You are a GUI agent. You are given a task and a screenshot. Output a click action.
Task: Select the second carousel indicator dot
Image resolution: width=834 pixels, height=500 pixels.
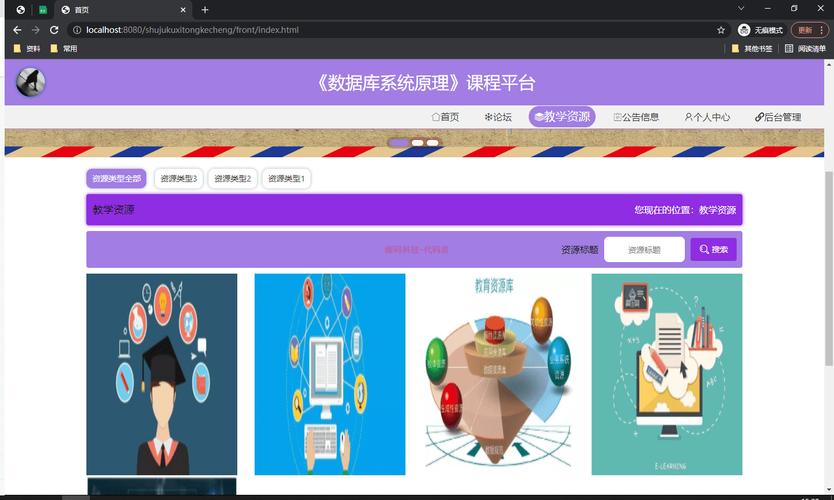[418, 143]
